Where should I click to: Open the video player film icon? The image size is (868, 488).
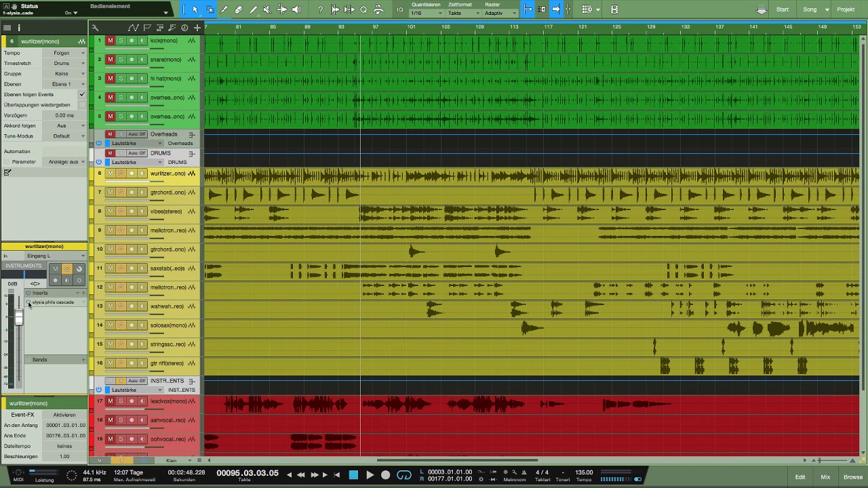[614, 9]
